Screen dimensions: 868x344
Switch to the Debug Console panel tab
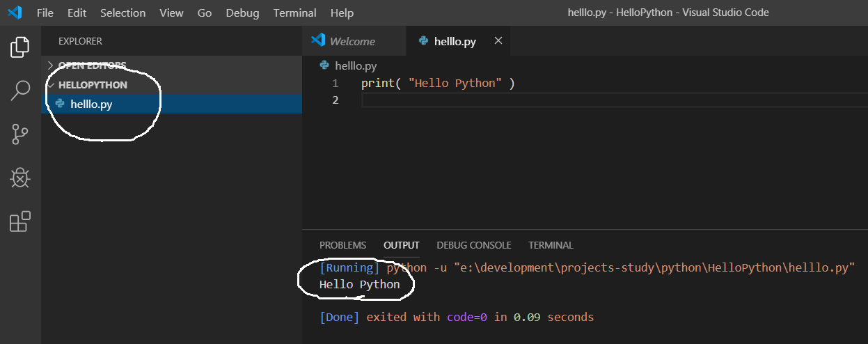click(474, 245)
